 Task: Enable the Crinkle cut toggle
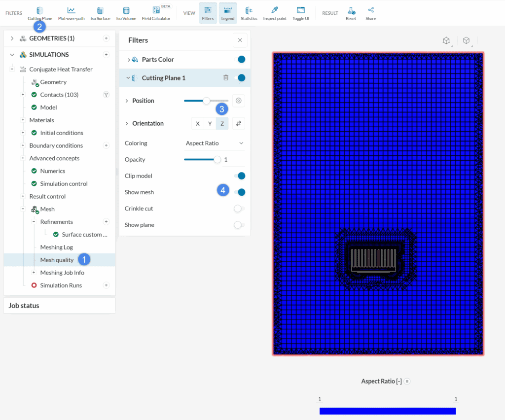point(239,209)
